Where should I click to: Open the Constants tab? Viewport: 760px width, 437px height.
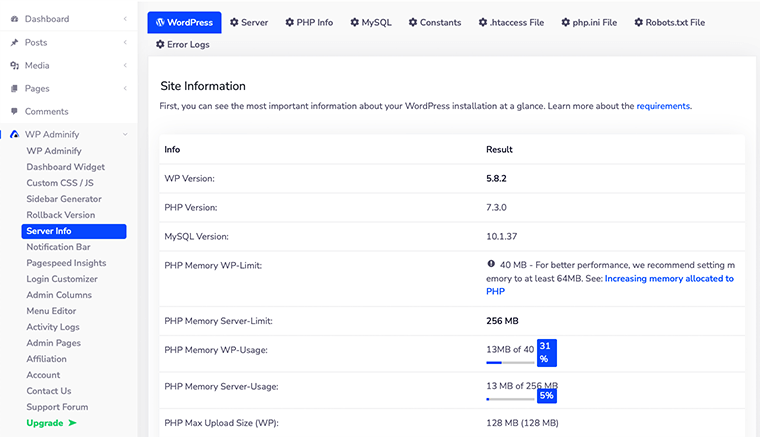coord(435,22)
